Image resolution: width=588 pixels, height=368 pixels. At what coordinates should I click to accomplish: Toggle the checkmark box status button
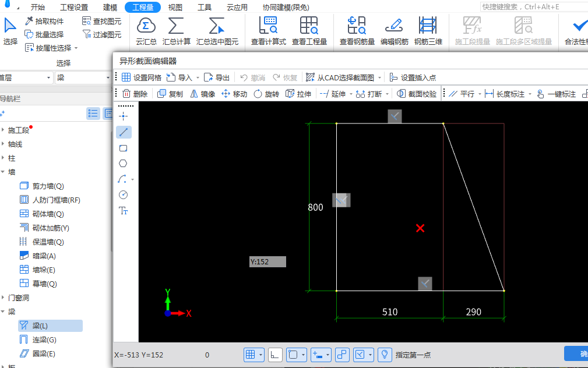tap(360, 355)
